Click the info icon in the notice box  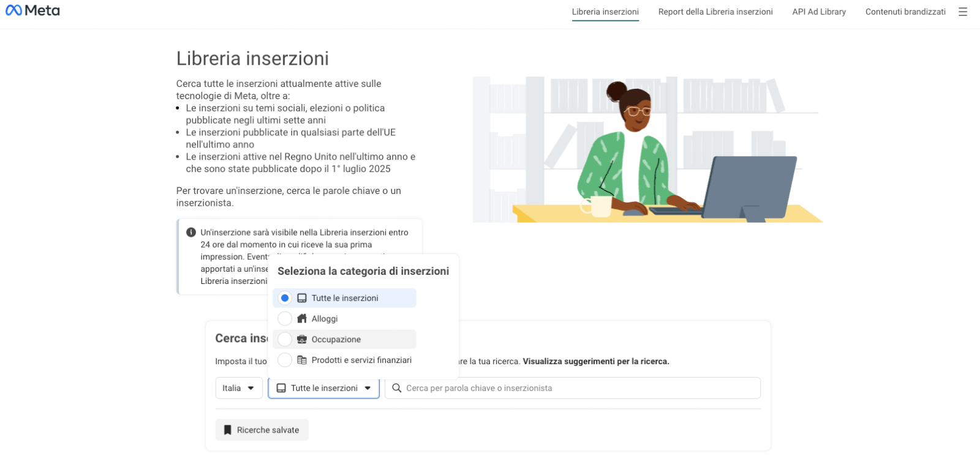(x=191, y=233)
